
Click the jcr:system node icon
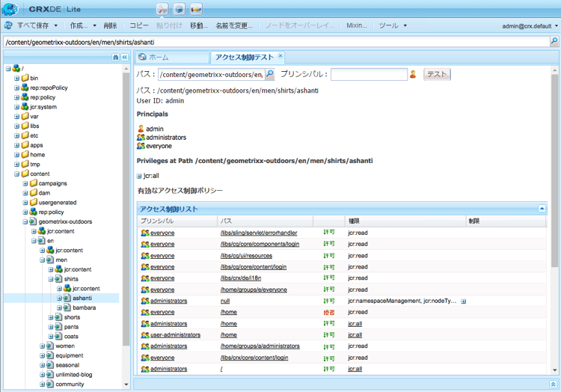pyautogui.click(x=25, y=106)
